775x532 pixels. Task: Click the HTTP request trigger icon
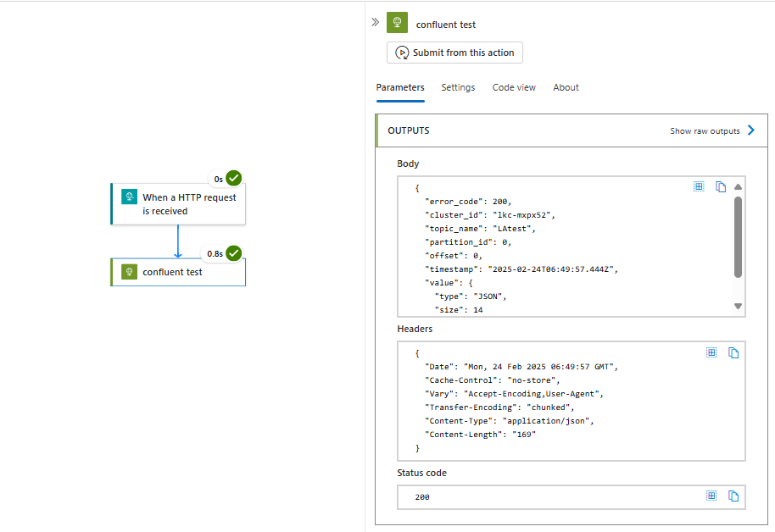pyautogui.click(x=129, y=197)
